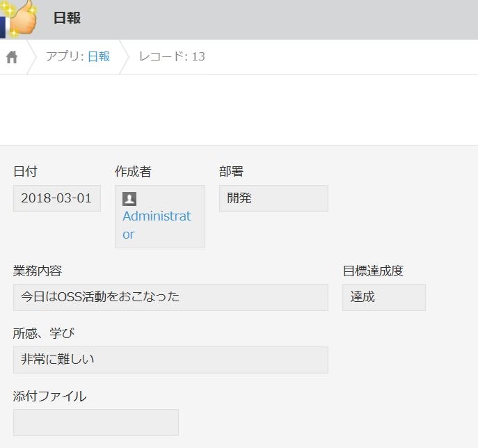The height and width of the screenshot is (448, 478).
Task: Click the 目標達成度 field label
Action: click(373, 271)
